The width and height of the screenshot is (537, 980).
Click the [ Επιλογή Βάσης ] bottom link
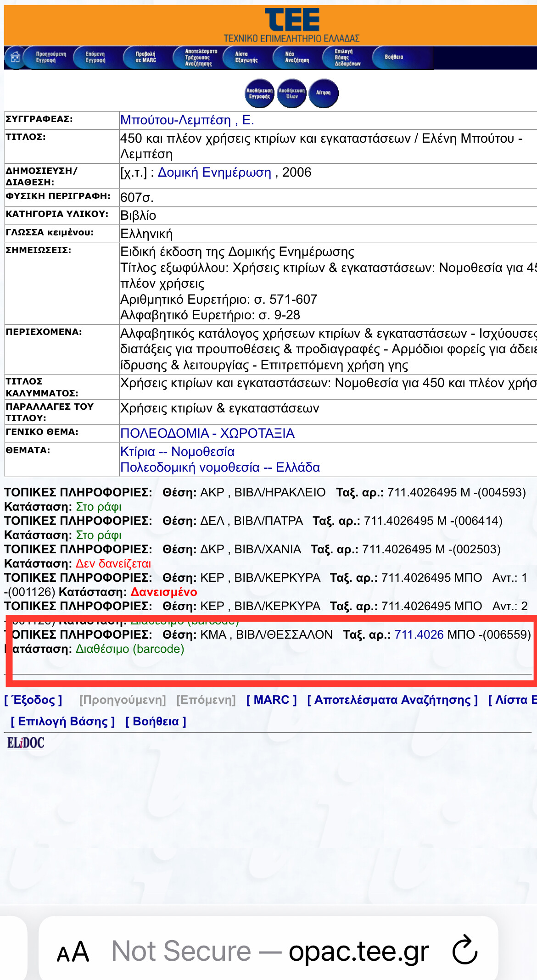pos(63,721)
